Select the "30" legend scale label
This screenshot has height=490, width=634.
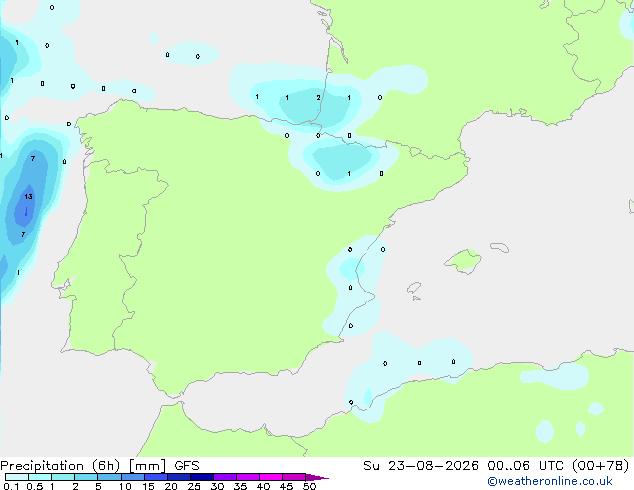[x=217, y=486]
